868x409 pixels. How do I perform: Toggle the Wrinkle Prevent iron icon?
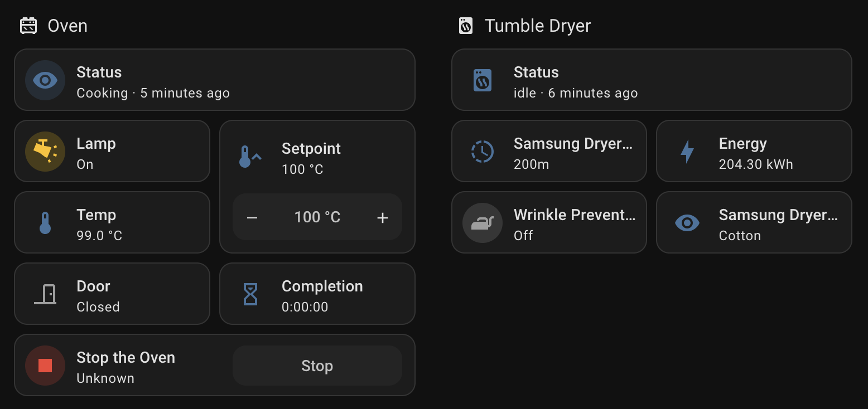point(483,223)
